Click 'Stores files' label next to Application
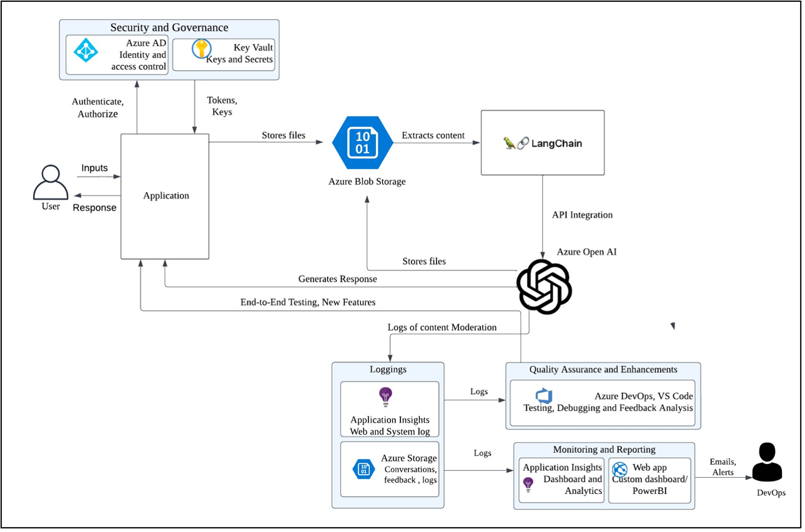 click(284, 135)
